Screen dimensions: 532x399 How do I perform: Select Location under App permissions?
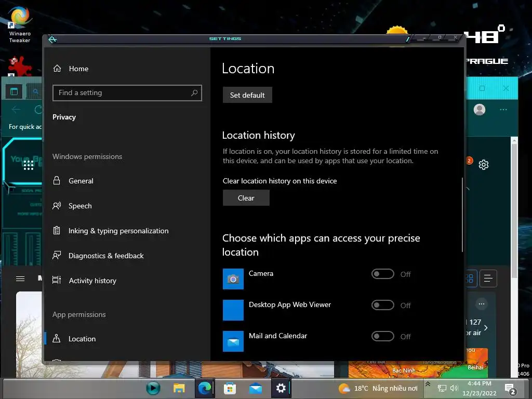(x=74, y=339)
